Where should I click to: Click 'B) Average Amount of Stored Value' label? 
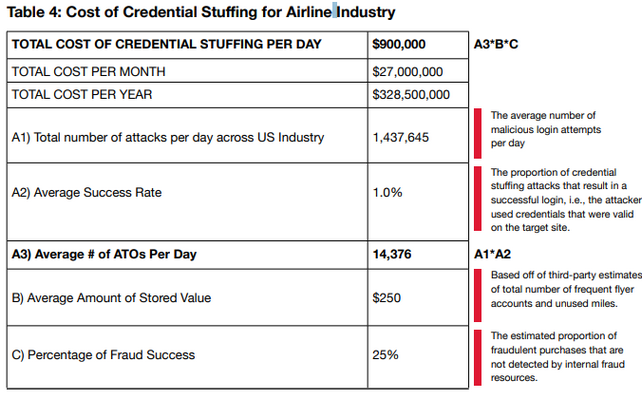tap(111, 298)
